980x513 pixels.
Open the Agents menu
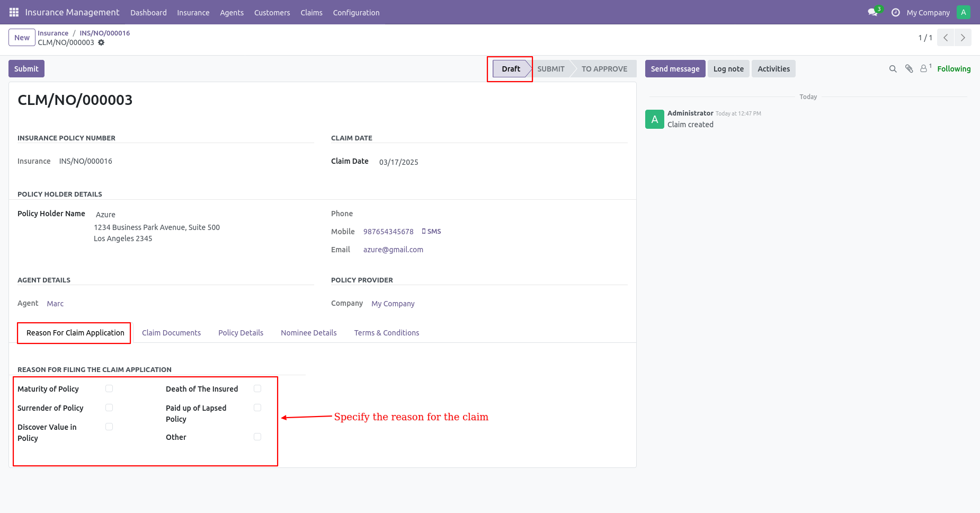[x=231, y=13]
